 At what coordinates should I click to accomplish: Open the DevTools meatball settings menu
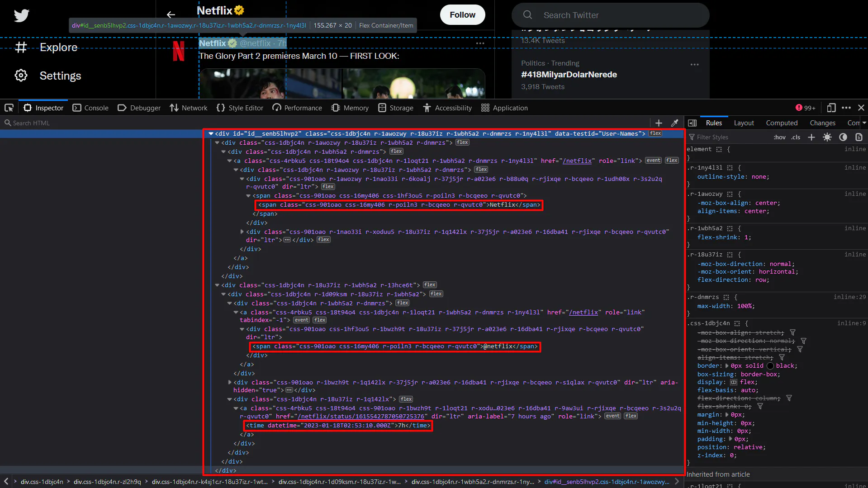pyautogui.click(x=846, y=108)
